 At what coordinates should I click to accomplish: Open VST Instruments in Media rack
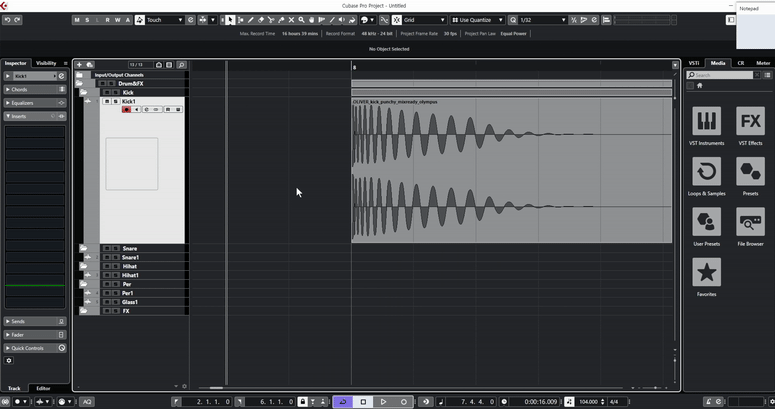pos(706,121)
